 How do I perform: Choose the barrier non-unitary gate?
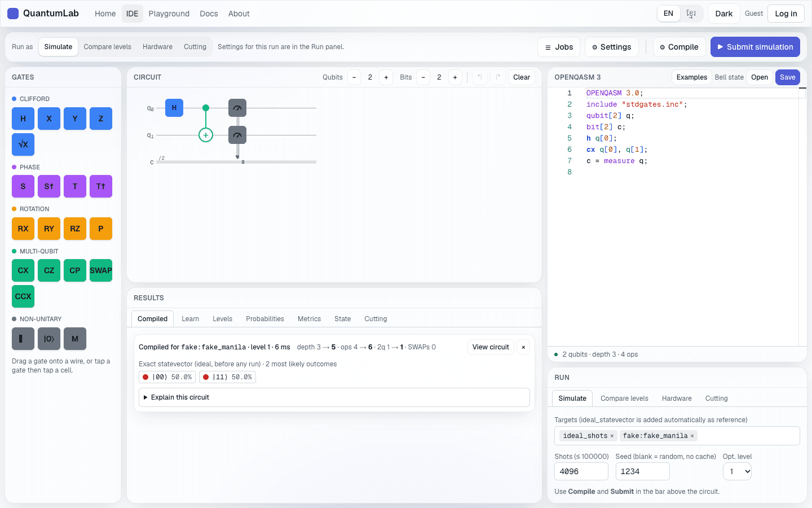tap(23, 339)
